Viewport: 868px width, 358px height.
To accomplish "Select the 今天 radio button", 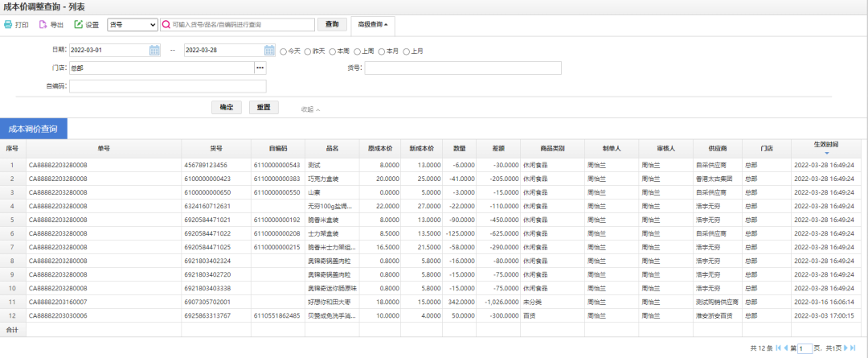I will [x=283, y=51].
